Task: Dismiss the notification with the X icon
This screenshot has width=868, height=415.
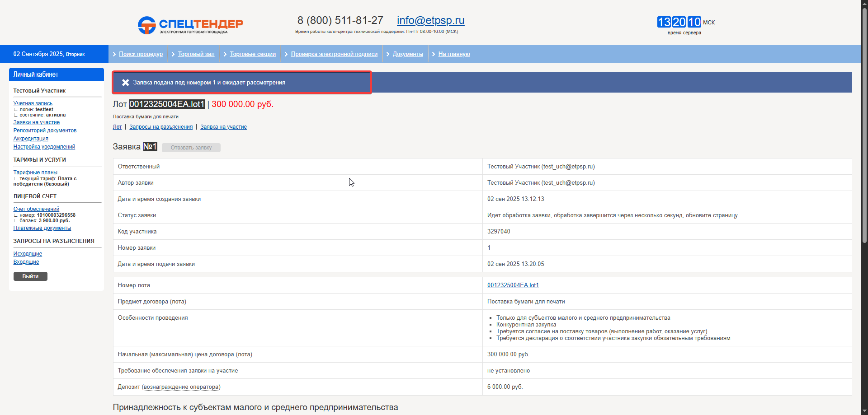Action: click(126, 83)
